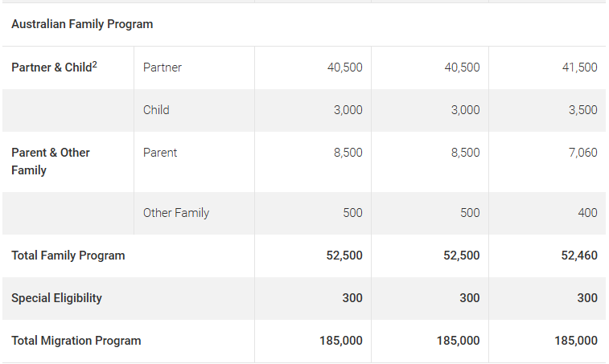Click the first 40,500 Partner value
Viewport: 609px width, 364px height.
coord(345,67)
